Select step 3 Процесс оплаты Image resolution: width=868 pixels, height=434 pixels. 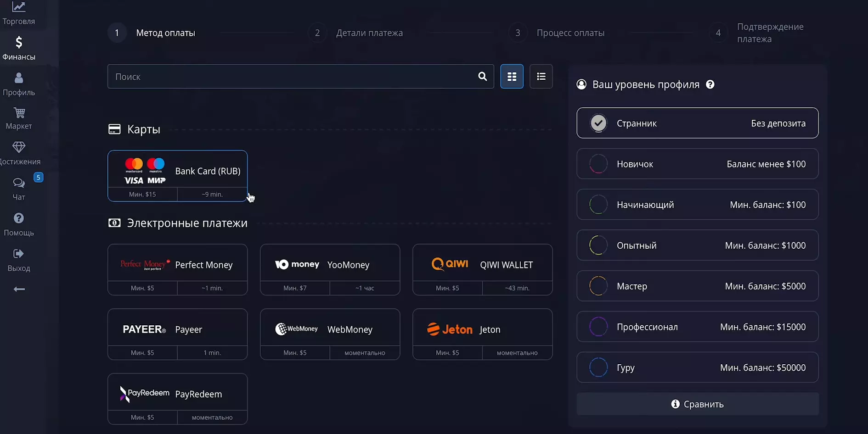tap(557, 33)
